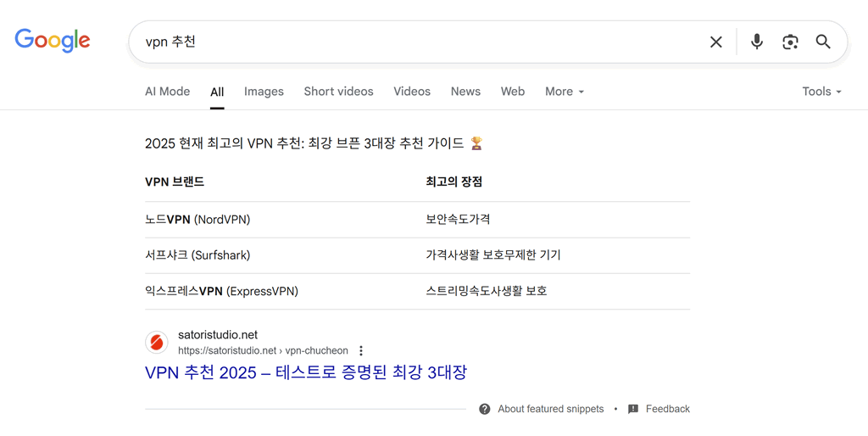Click the 'VPN 브랜드' column header
The width and height of the screenshot is (868, 436).
(175, 182)
